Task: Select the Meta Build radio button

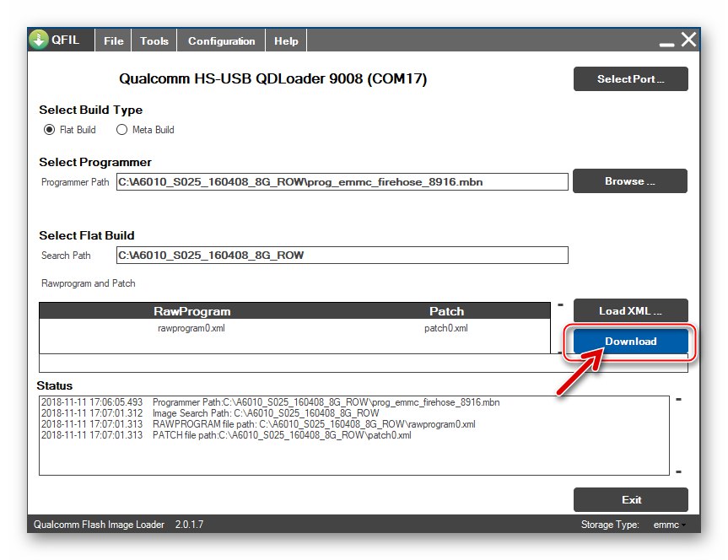Action: click(121, 130)
